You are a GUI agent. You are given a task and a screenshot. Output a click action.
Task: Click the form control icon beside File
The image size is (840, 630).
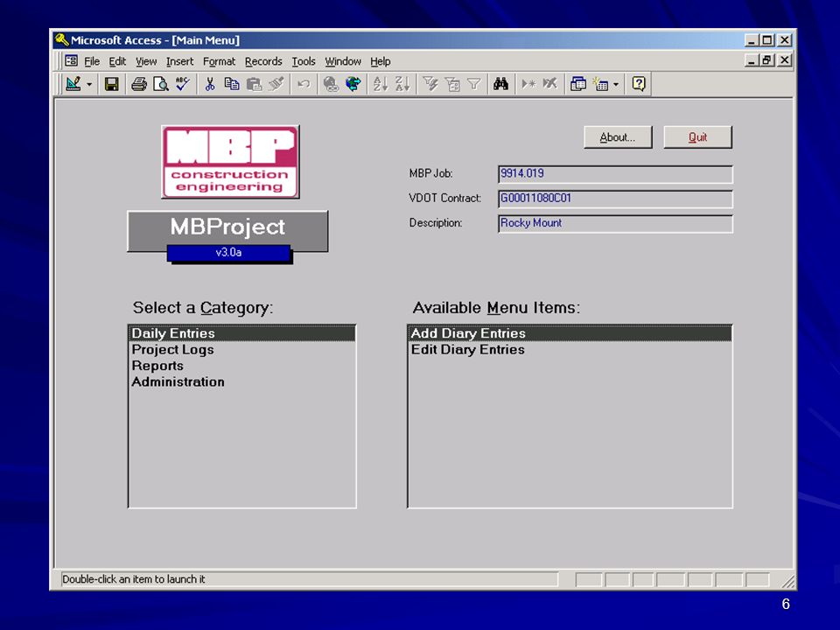point(71,60)
